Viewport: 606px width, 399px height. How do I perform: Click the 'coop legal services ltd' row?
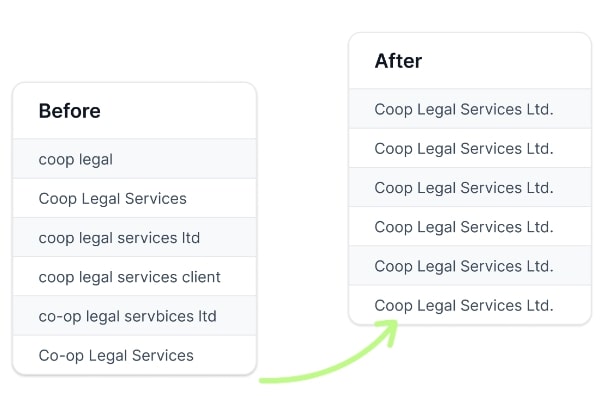click(x=134, y=237)
